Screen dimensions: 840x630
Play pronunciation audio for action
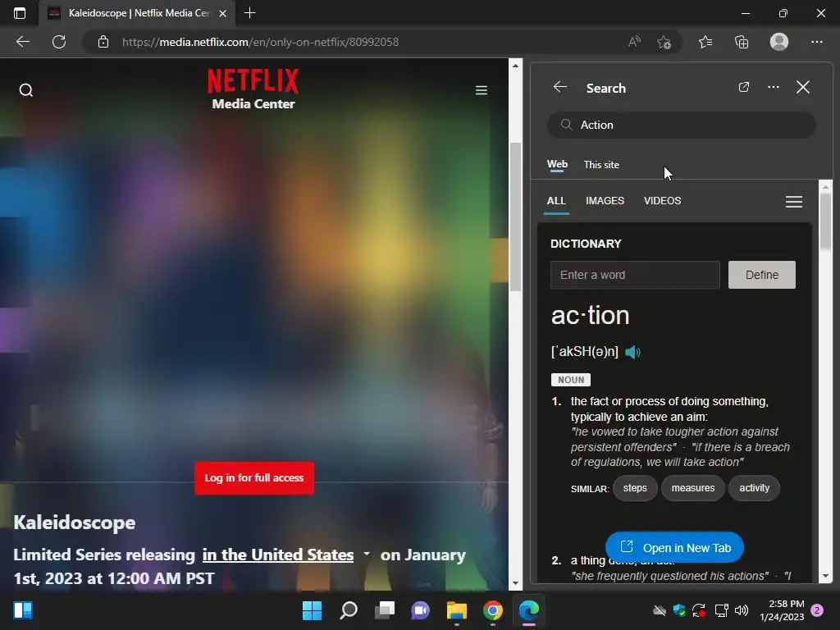(x=632, y=352)
